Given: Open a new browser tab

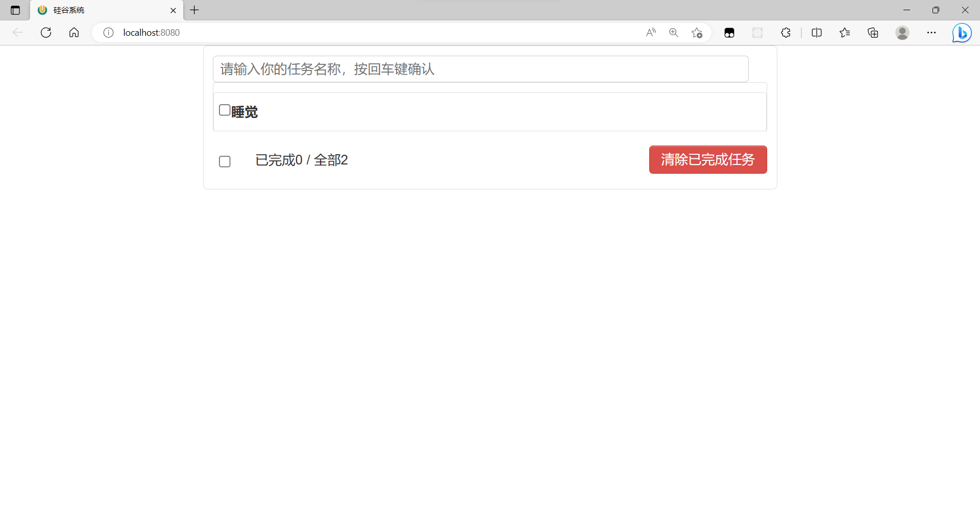Looking at the screenshot, I should (x=194, y=10).
